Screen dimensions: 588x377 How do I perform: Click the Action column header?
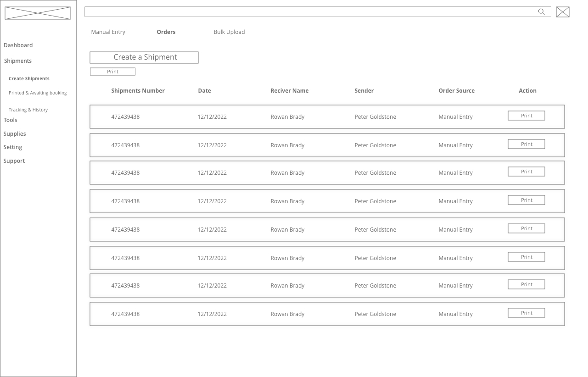528,91
